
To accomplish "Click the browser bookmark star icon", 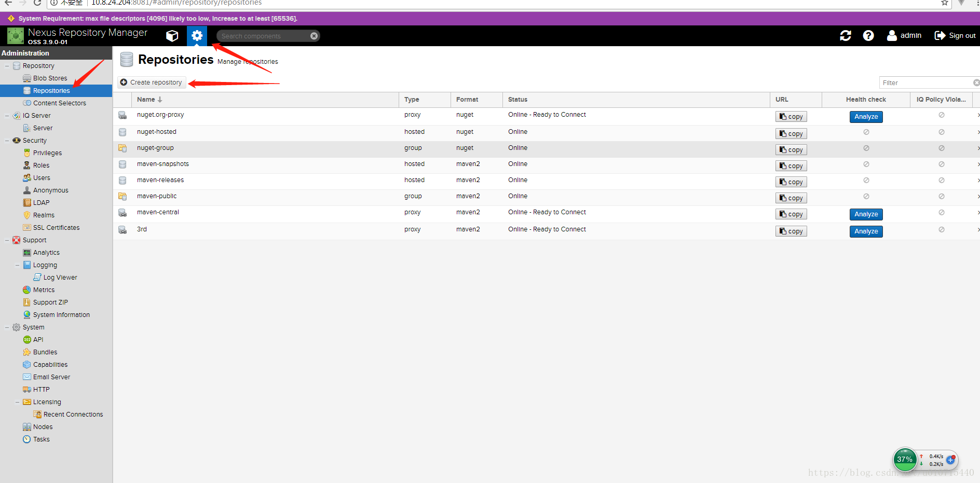I will point(945,3).
